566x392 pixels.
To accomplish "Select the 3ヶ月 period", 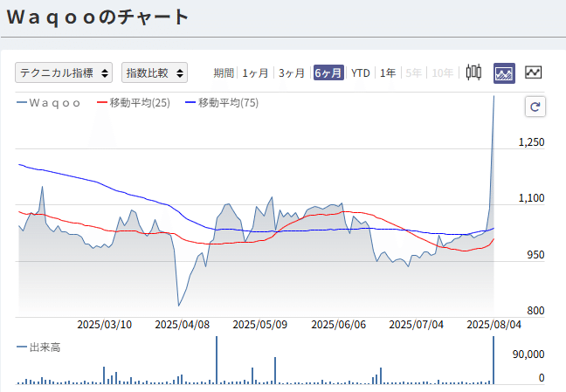I will point(292,73).
